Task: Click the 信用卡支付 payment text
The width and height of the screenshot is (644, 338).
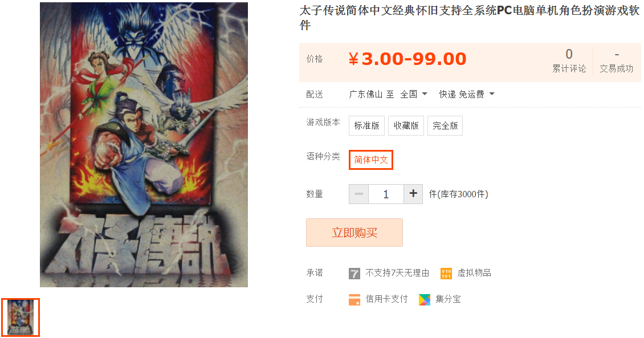Action: coord(386,299)
